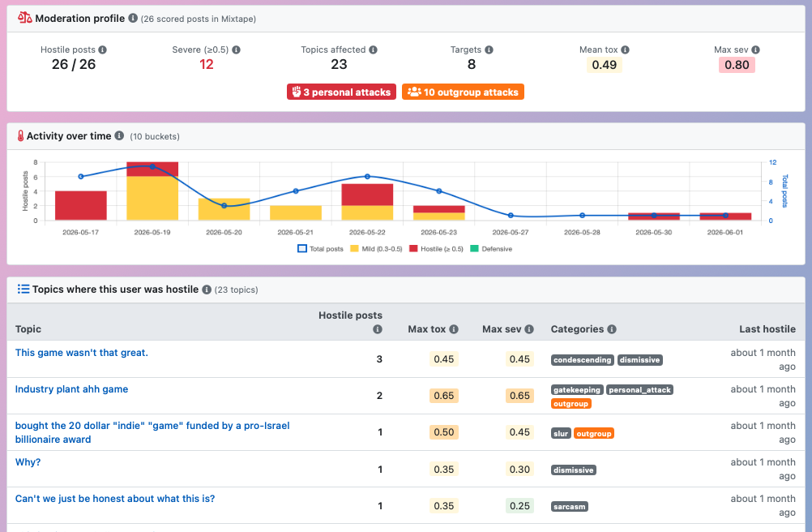Image resolution: width=812 pixels, height=532 pixels.
Task: Click the line point at 2026-05-21
Action: coord(296,191)
